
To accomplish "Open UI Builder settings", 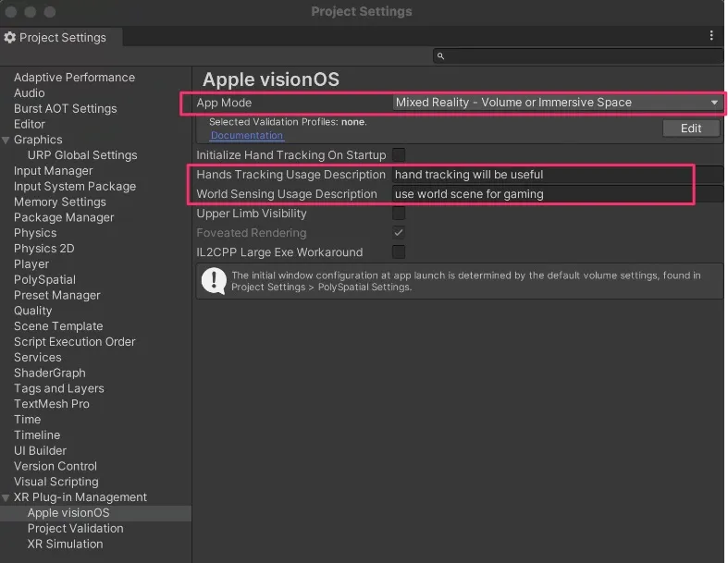I will tap(40, 451).
